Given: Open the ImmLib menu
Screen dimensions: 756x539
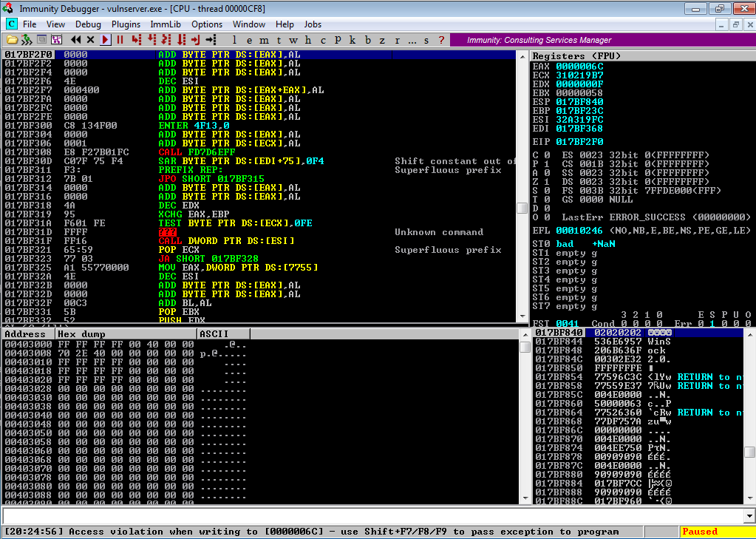Looking at the screenshot, I should click(x=166, y=24).
